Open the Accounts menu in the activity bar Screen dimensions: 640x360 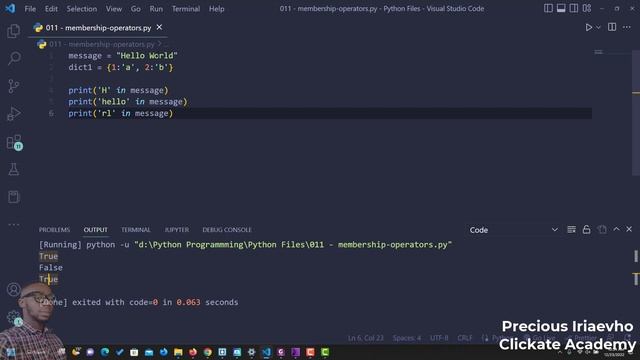click(13, 289)
